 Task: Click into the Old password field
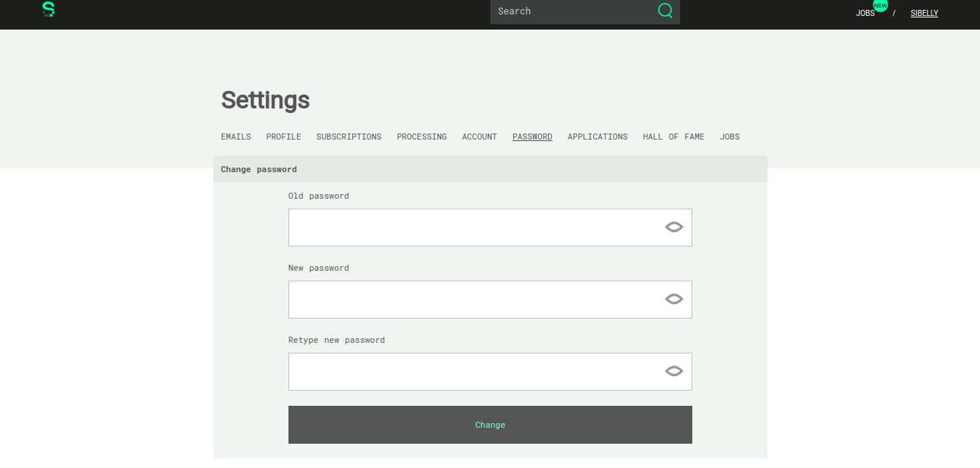490,228
